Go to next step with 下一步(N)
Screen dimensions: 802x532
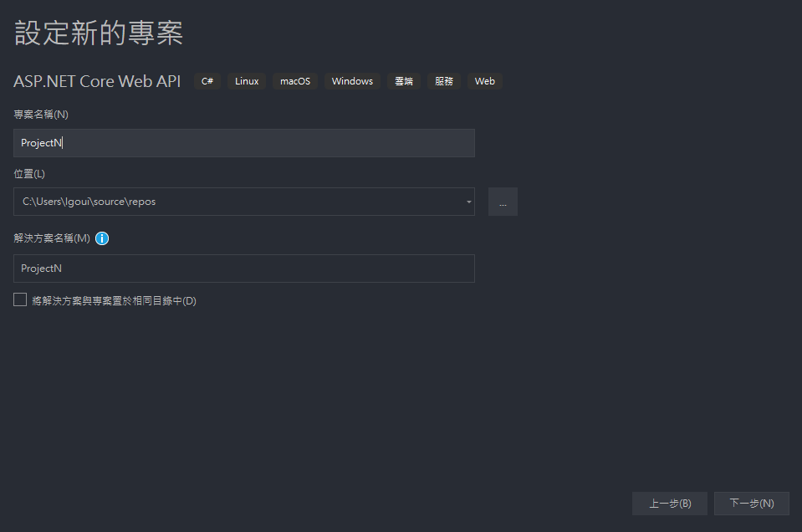click(751, 504)
